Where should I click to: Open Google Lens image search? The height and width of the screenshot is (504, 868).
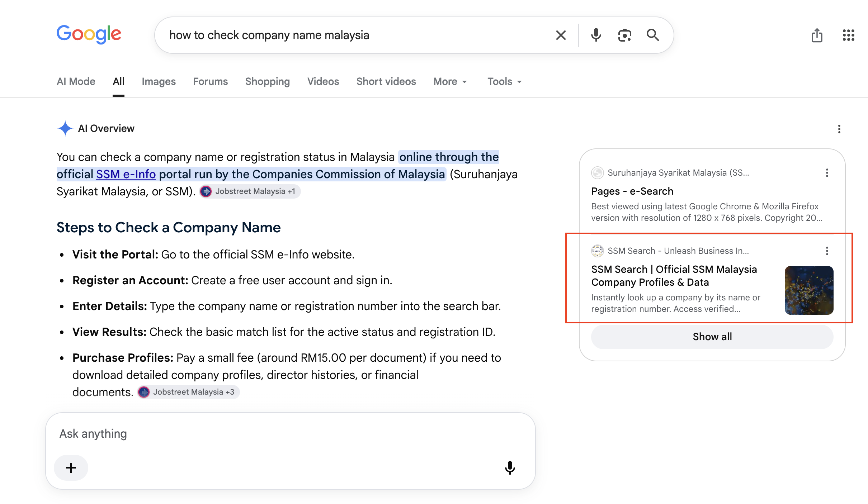pos(624,35)
